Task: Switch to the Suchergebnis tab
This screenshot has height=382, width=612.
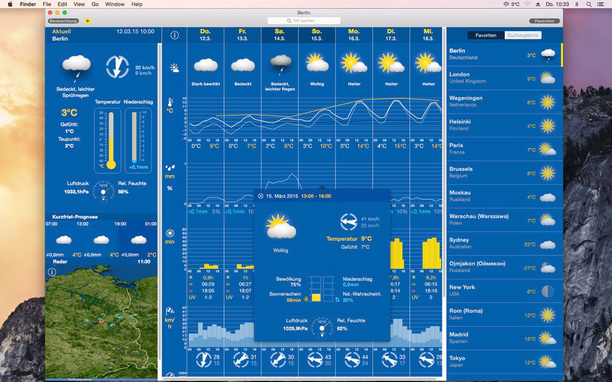Action: pyautogui.click(x=523, y=35)
